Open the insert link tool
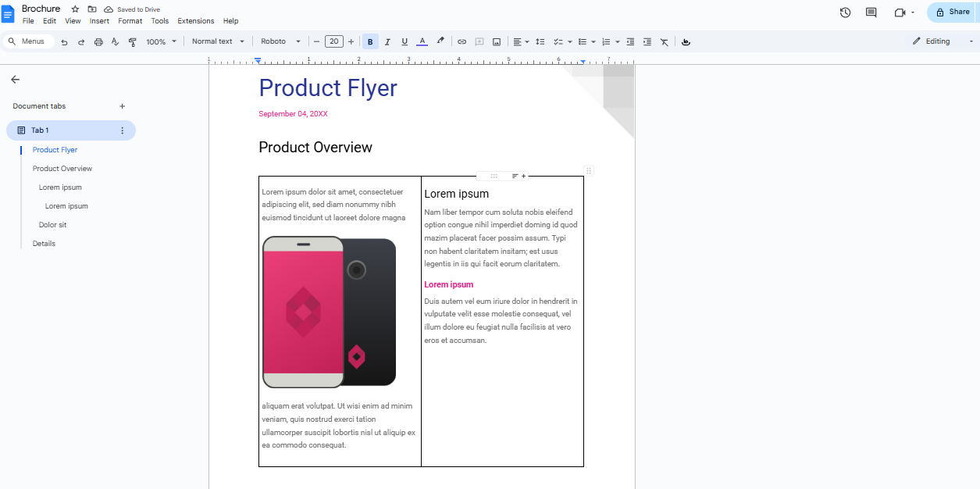This screenshot has width=980, height=489. [x=461, y=41]
